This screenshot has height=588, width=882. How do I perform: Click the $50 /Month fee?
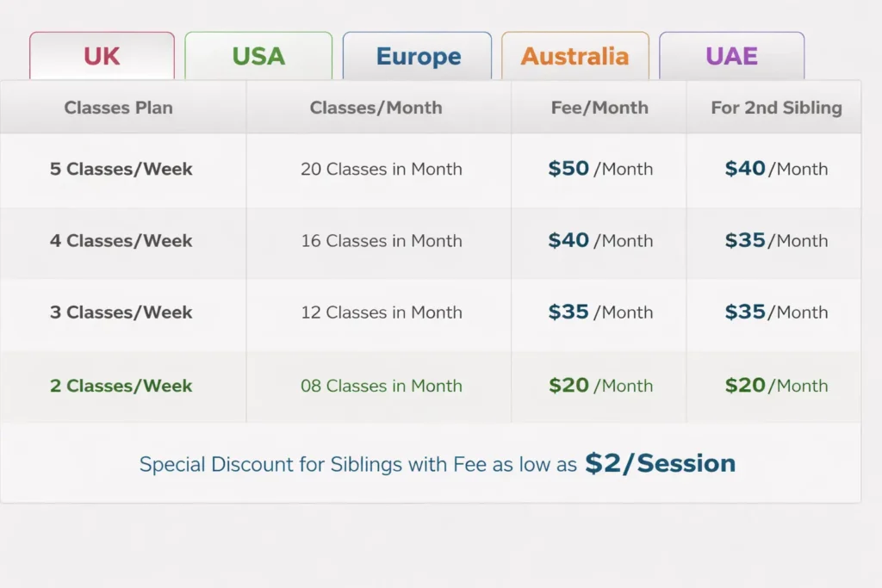tap(600, 169)
